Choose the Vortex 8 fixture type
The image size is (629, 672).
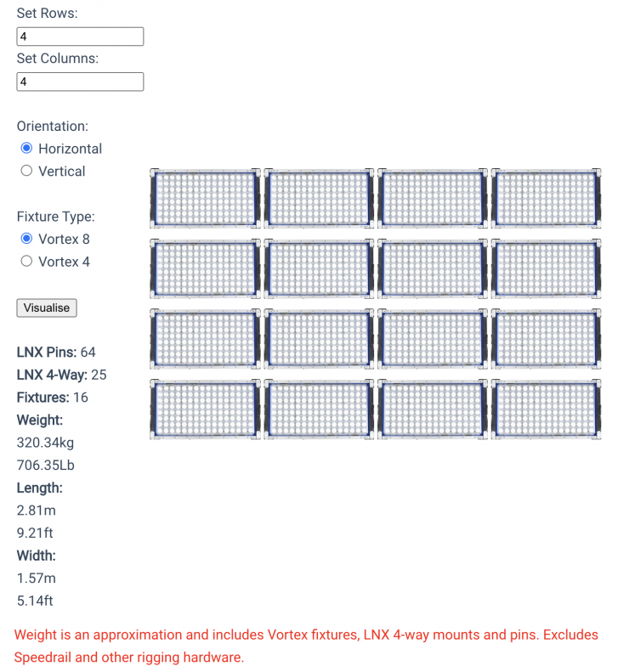(x=26, y=240)
